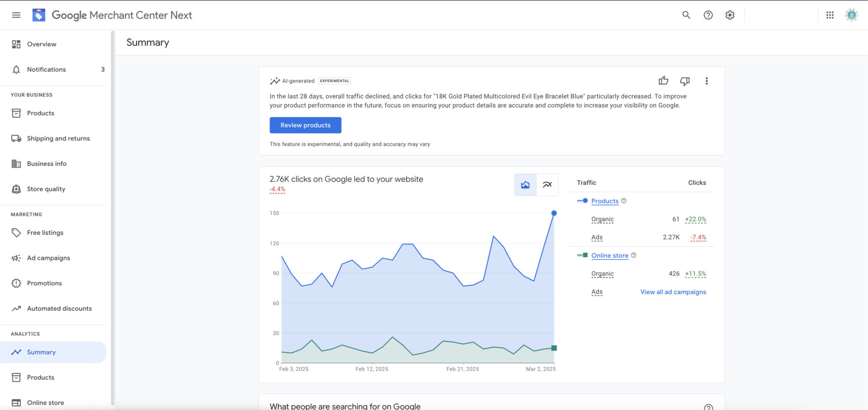Open the hamburger main menu
Viewport: 868px width, 410px height.
click(x=16, y=15)
